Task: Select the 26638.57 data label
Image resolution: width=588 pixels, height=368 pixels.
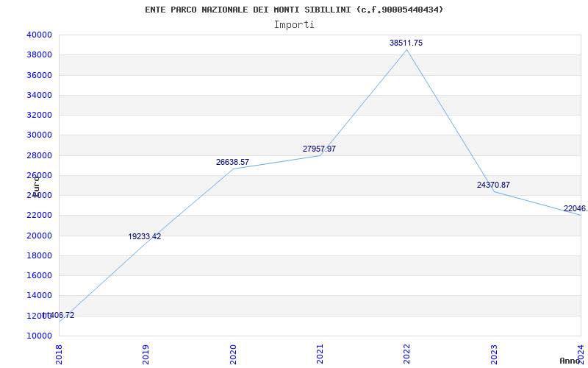Action: click(x=232, y=162)
